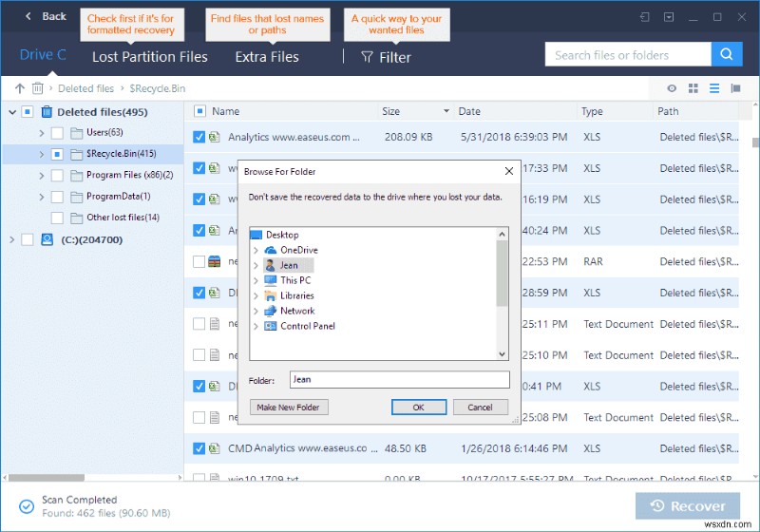This screenshot has width=760, height=532.
Task: Click the Filter funnel icon
Action: click(367, 57)
